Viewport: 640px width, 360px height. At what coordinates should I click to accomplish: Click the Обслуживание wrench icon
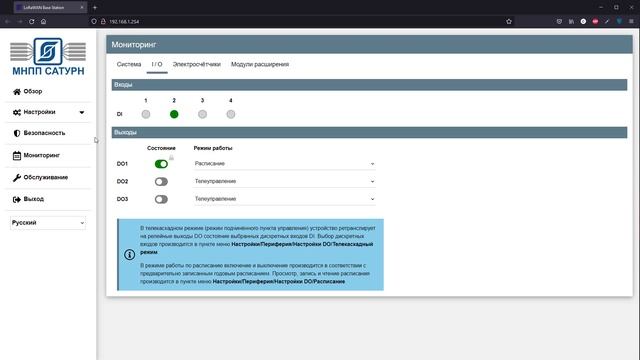click(x=17, y=178)
